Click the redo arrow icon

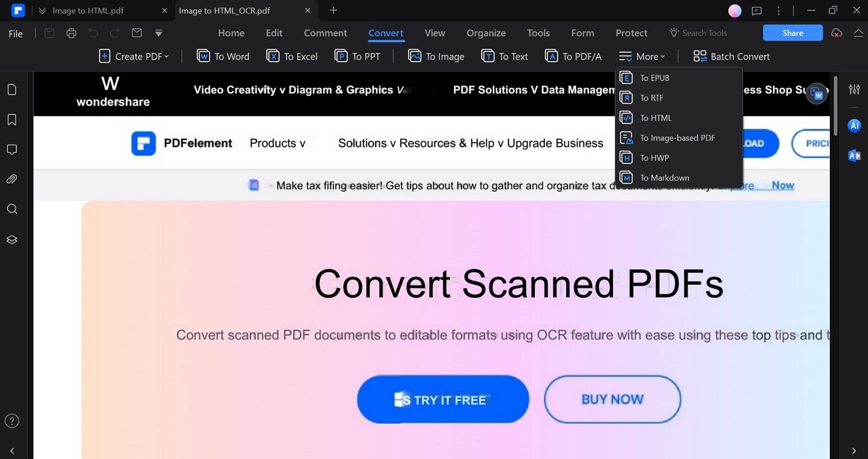115,33
